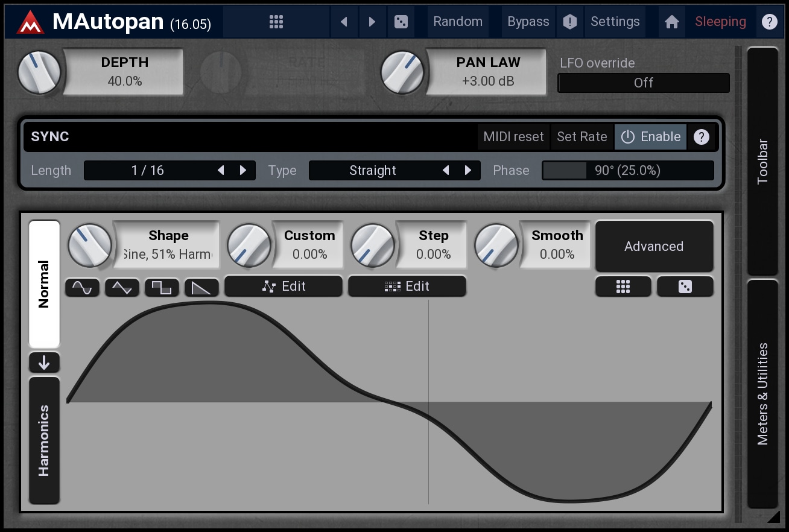Click the Custom 0.00% value box

[309, 246]
